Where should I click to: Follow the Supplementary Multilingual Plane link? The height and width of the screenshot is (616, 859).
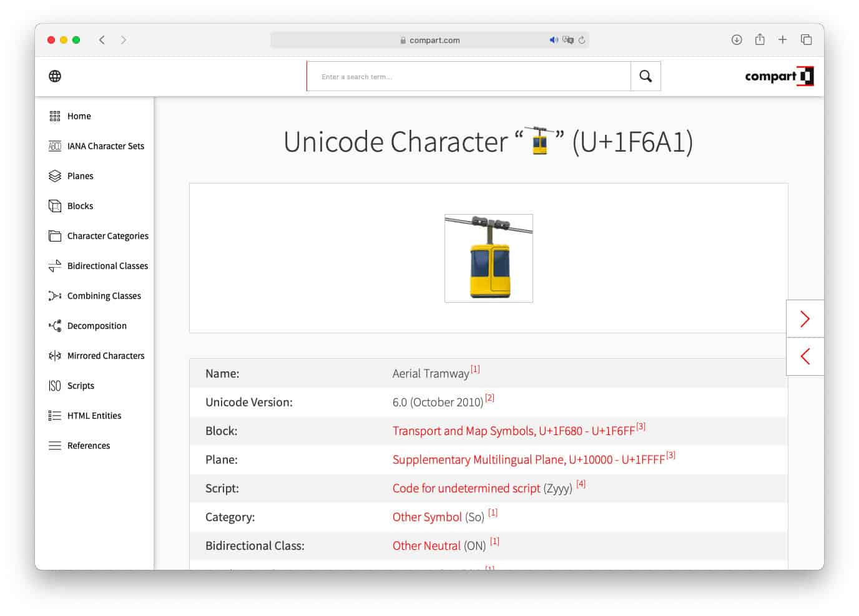[528, 459]
